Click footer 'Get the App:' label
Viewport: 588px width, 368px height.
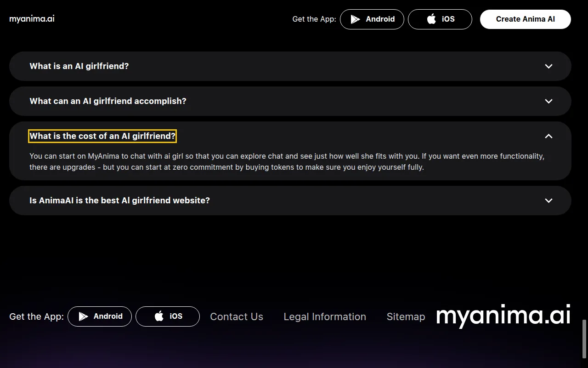click(x=36, y=316)
